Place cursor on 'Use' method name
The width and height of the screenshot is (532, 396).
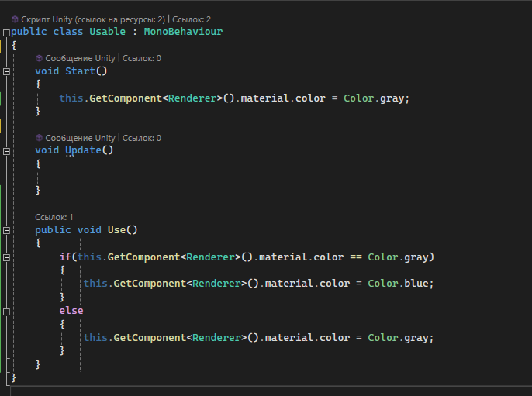coord(116,230)
